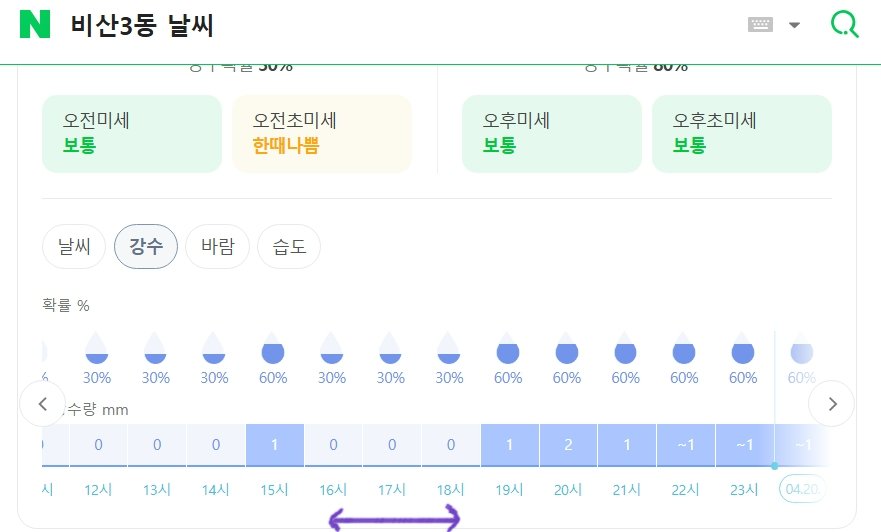Select the 강수 tab
This screenshot has height=532, width=881.
pyautogui.click(x=146, y=246)
